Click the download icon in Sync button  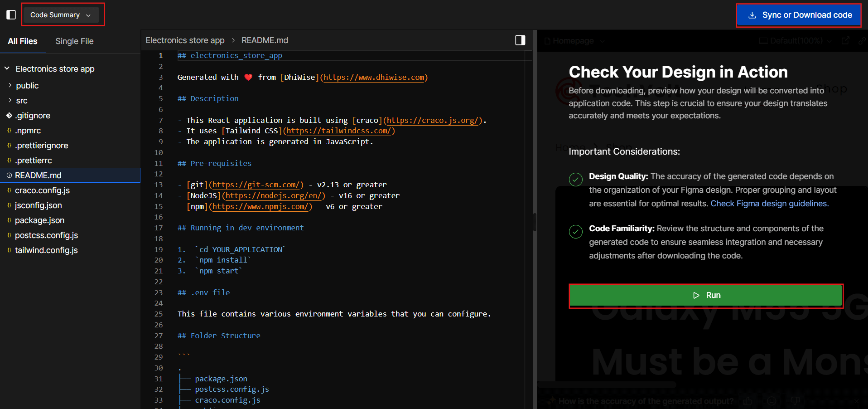[752, 15]
